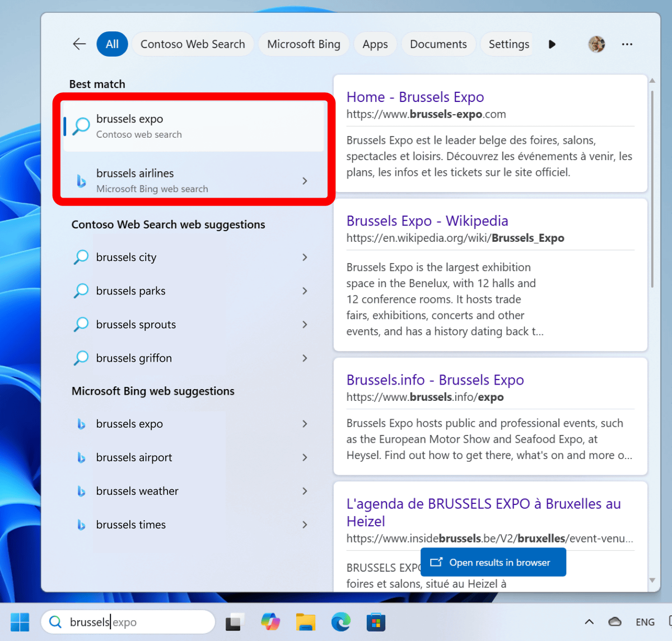
Task: Click the taskbar search box
Action: (128, 622)
